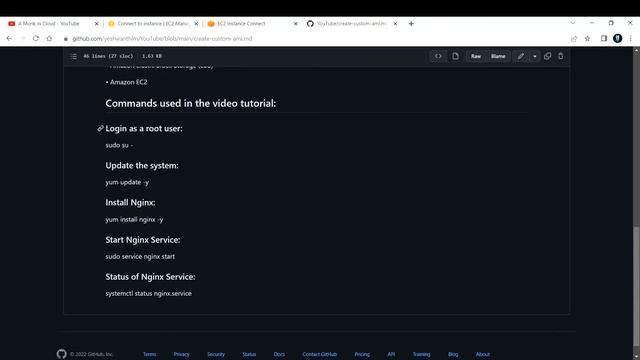Open the Docs footer link
The width and height of the screenshot is (640, 360).
coord(279,354)
